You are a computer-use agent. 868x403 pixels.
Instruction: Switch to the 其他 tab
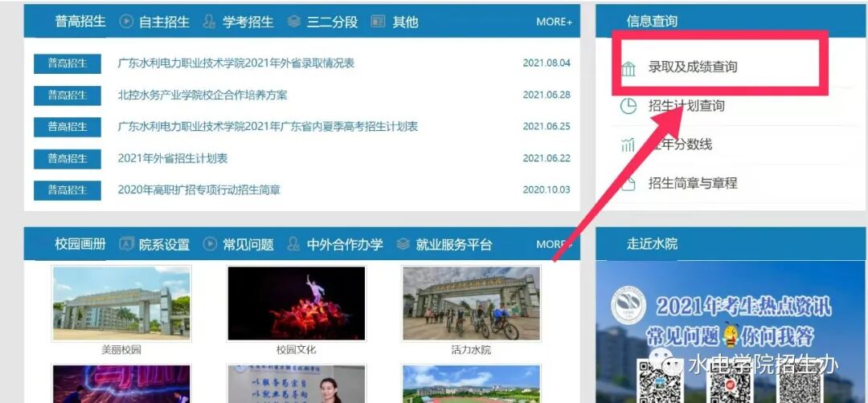point(405,22)
